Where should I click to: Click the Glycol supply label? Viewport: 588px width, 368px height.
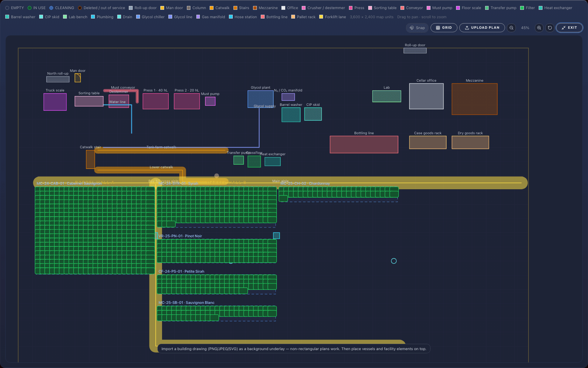click(x=265, y=106)
